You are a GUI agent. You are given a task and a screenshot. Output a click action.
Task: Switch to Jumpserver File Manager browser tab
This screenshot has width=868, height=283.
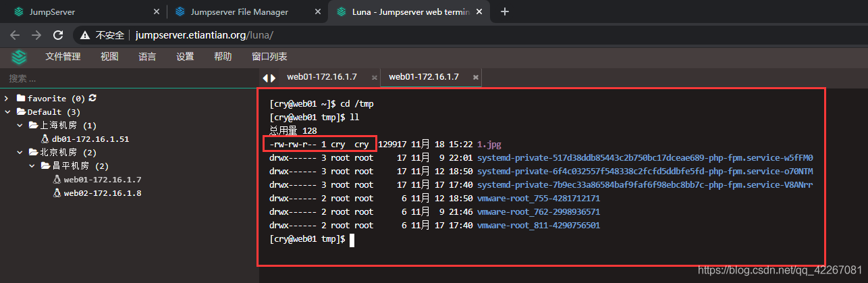point(246,11)
